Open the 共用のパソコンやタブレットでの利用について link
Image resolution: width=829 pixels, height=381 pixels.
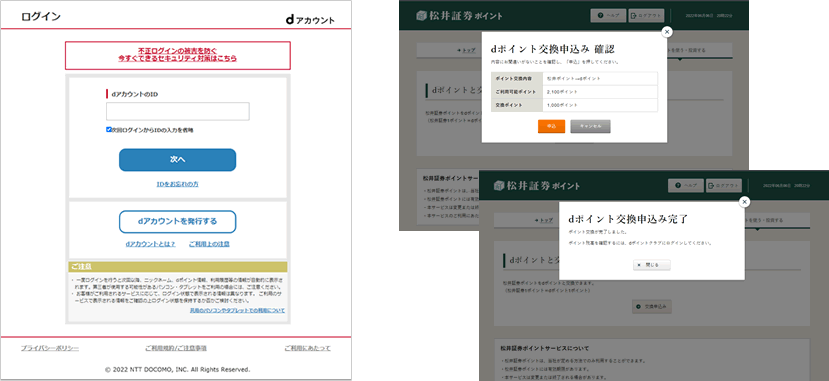[237, 311]
